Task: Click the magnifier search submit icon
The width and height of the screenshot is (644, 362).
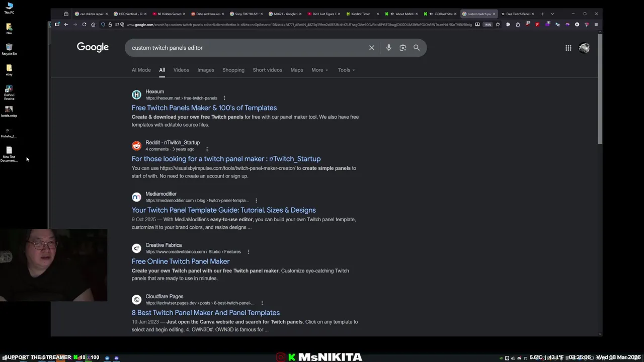Action: (x=417, y=48)
